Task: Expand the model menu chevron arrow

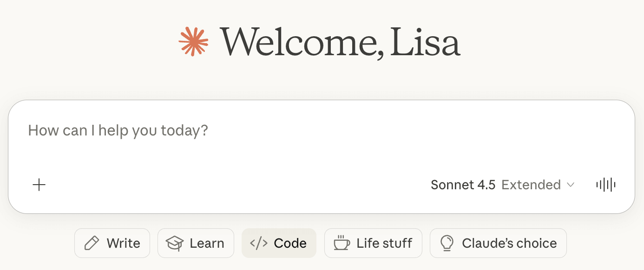Action: pos(571,185)
